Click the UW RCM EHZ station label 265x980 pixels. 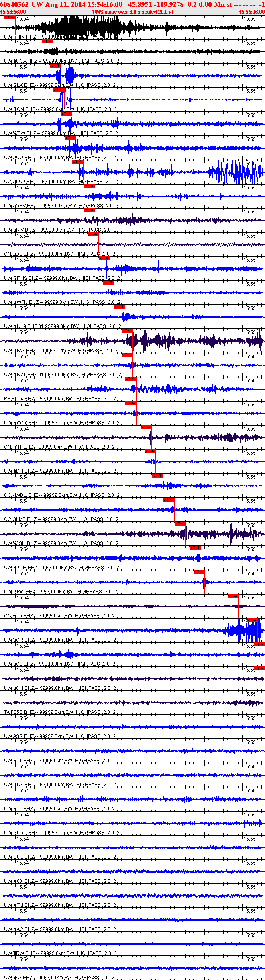click(61, 109)
